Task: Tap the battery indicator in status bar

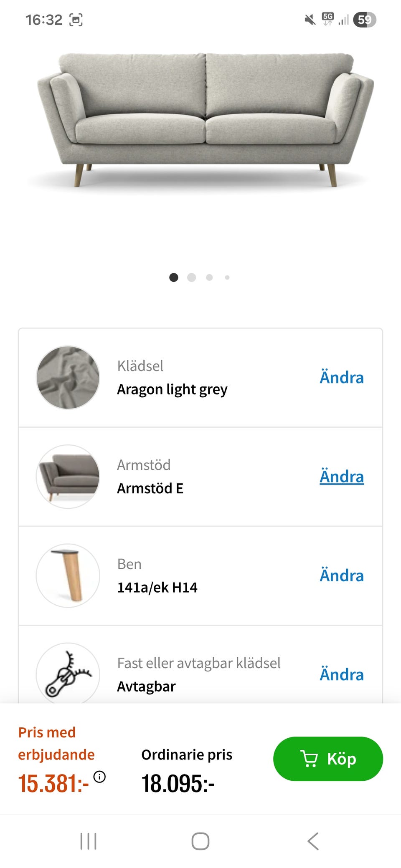Action: (x=364, y=20)
